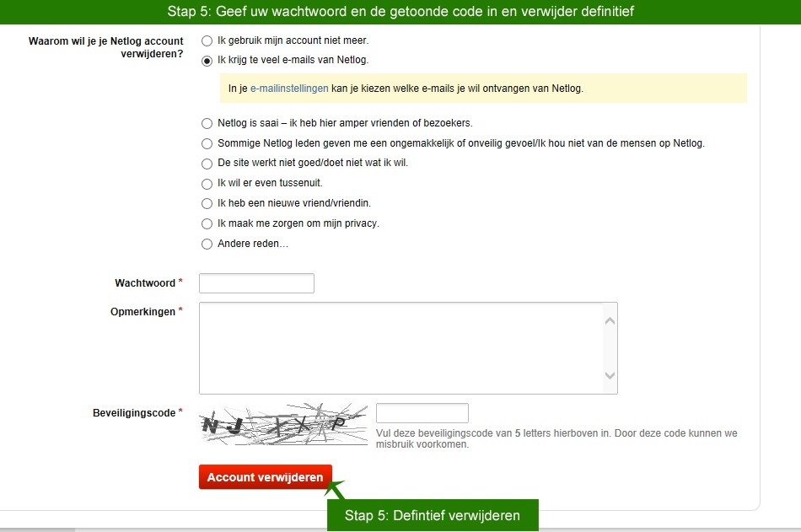The image size is (801, 532).
Task: Click the 'Beveiligingscode' field label
Action: [134, 413]
